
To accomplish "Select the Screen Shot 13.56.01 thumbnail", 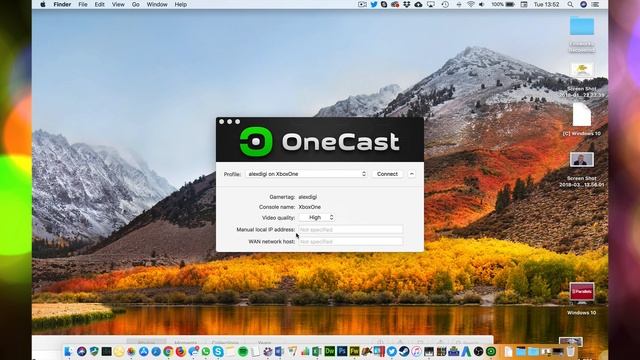I will pyautogui.click(x=582, y=159).
